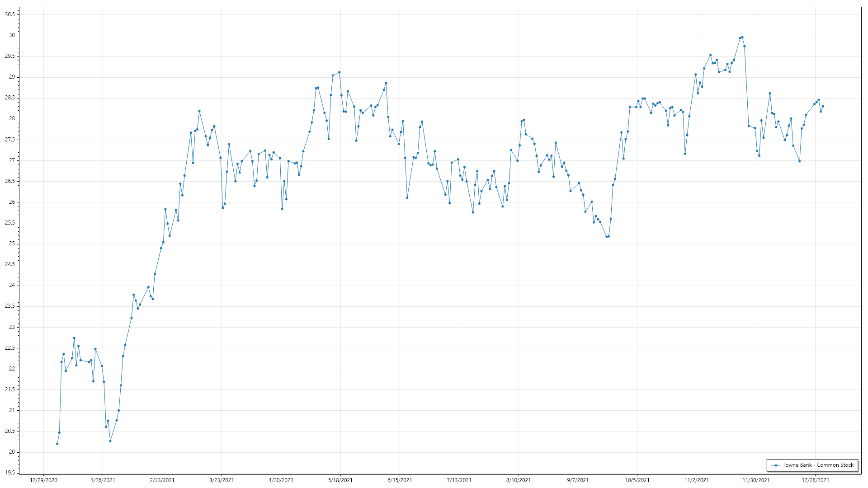Click the highest data point near 30
This screenshot has width=868, height=488.
point(742,38)
